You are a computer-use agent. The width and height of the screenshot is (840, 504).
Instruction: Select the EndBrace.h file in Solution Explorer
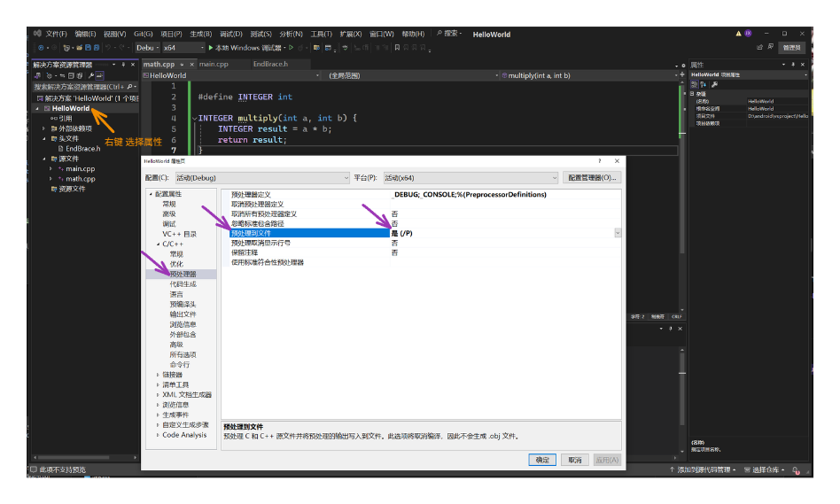coord(82,149)
